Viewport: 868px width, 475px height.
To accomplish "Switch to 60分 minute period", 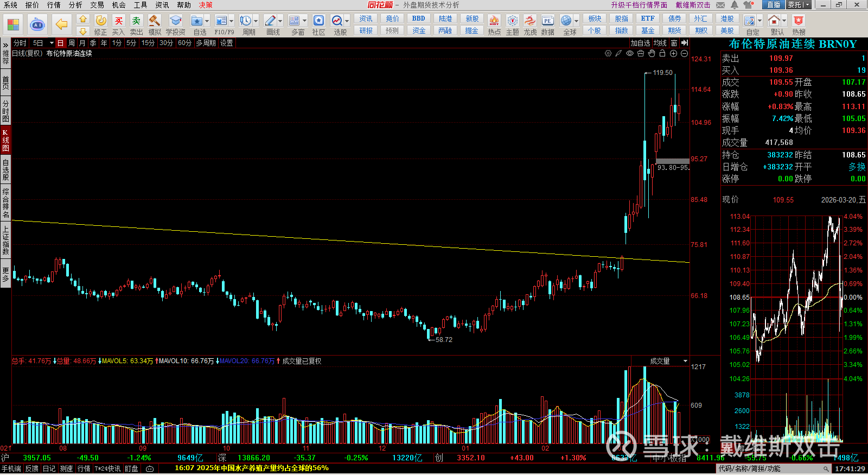I will click(184, 43).
